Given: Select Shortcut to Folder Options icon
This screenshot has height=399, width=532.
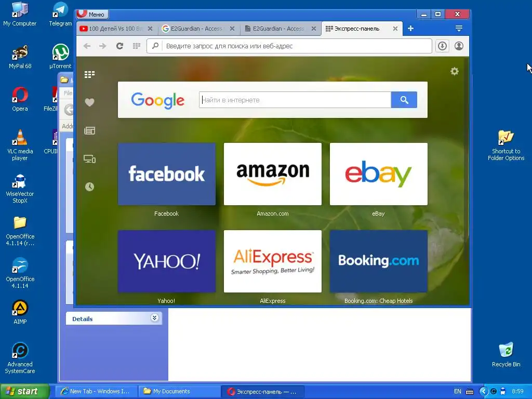Looking at the screenshot, I should [x=506, y=145].
